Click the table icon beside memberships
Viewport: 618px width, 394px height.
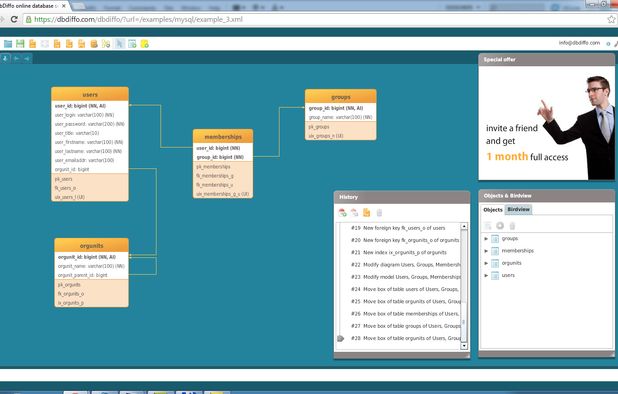point(495,251)
